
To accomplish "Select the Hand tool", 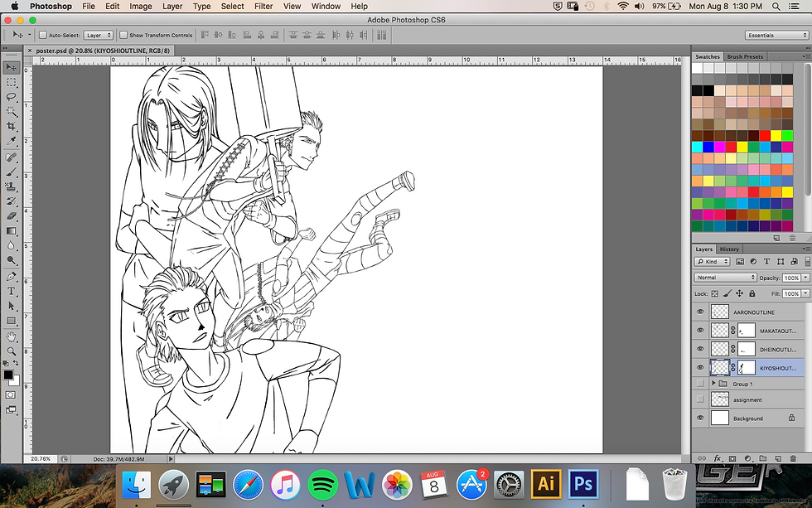I will pyautogui.click(x=12, y=336).
